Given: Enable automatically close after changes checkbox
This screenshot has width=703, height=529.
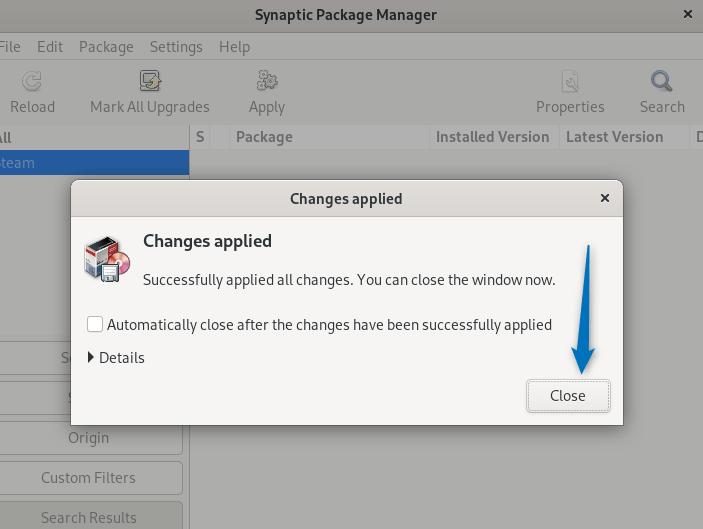Looking at the screenshot, I should point(95,324).
